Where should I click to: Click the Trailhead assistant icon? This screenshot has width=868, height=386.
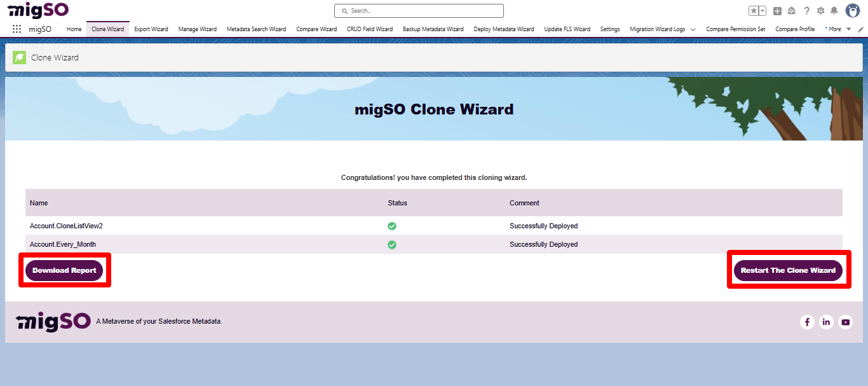[791, 10]
